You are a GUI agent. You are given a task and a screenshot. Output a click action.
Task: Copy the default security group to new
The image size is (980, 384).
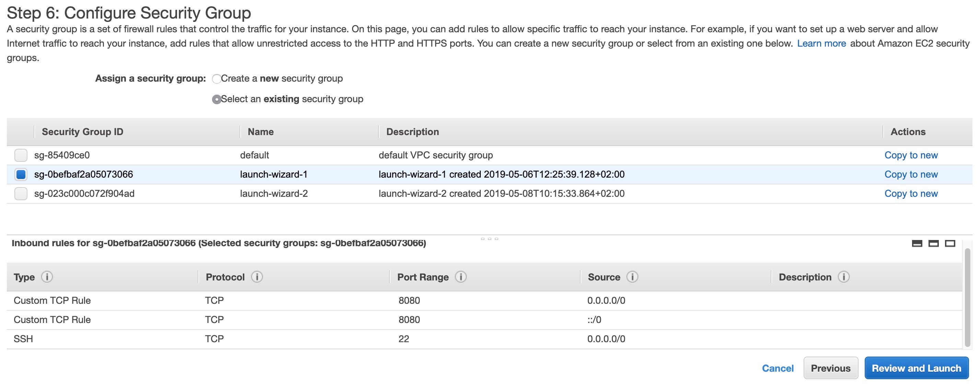point(911,155)
